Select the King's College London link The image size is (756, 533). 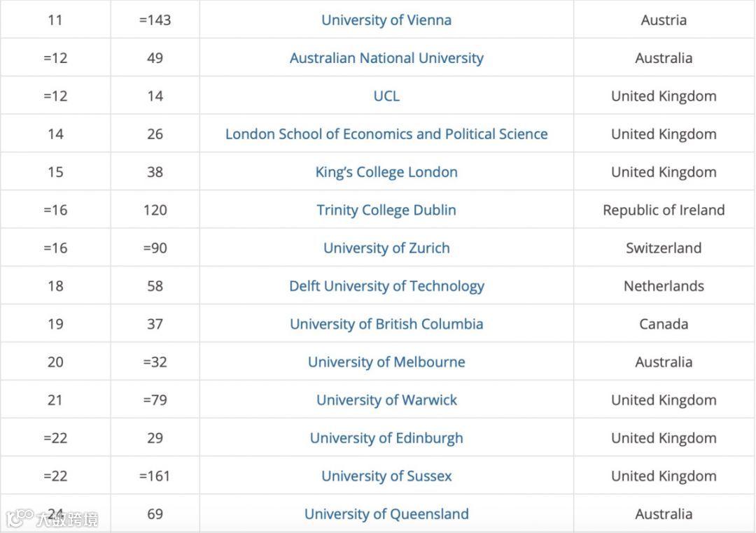386,172
